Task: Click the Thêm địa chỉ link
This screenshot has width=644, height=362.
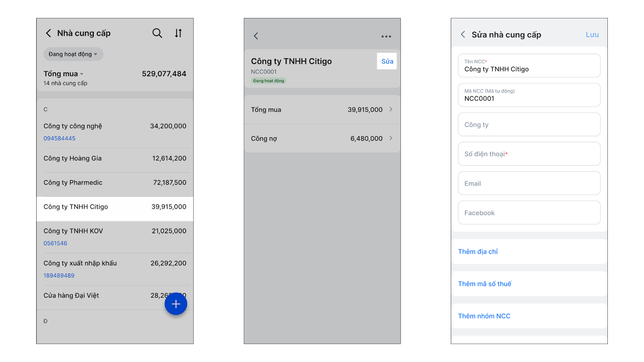Action: 478,252
